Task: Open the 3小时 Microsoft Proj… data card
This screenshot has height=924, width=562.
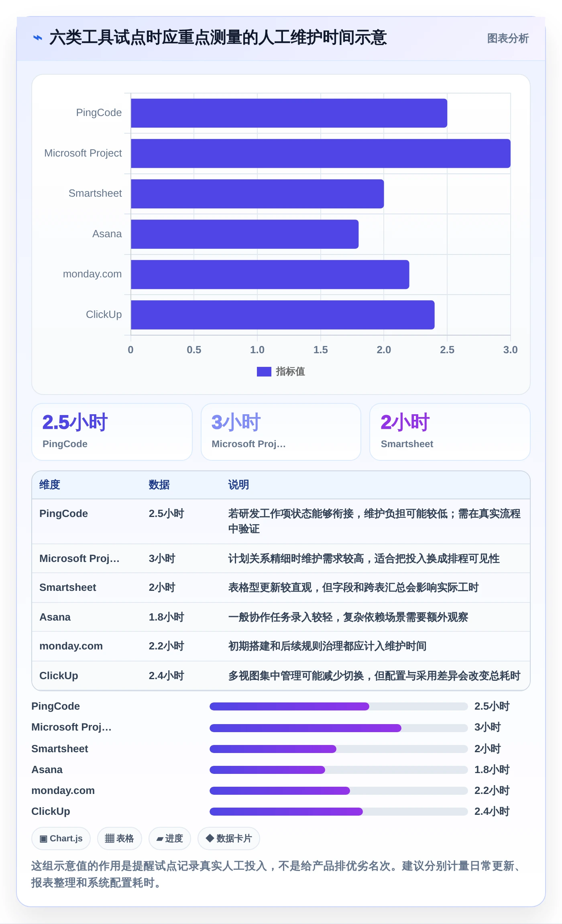Action: tap(281, 432)
